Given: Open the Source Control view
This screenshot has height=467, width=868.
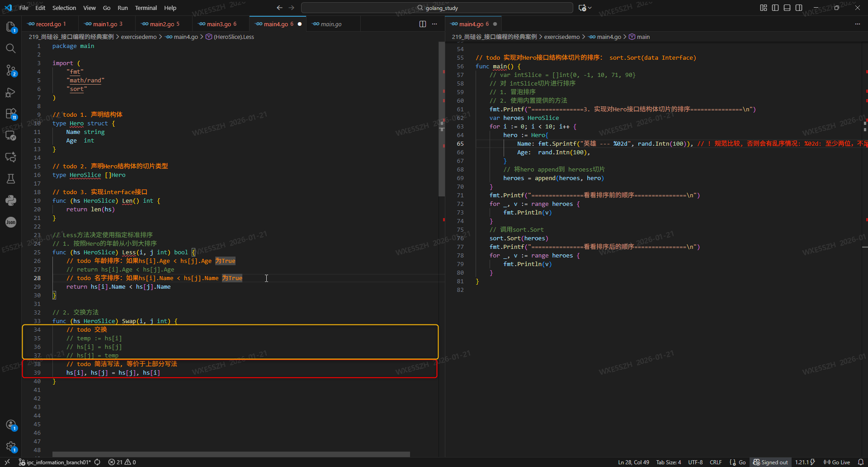Looking at the screenshot, I should [x=11, y=70].
